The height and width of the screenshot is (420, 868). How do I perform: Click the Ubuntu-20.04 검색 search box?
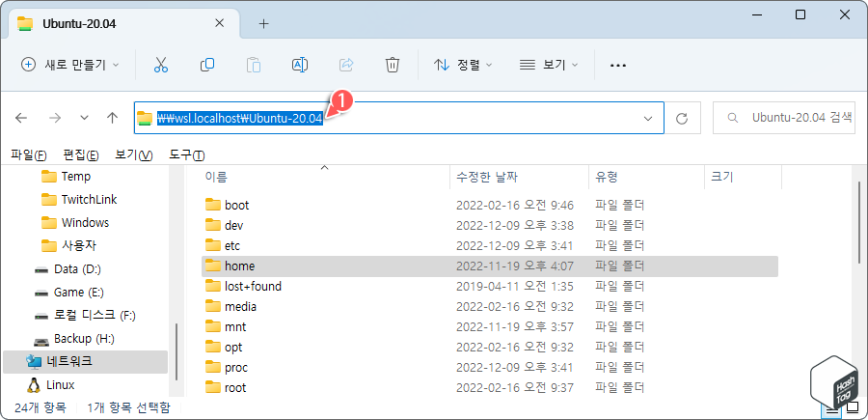pos(785,118)
